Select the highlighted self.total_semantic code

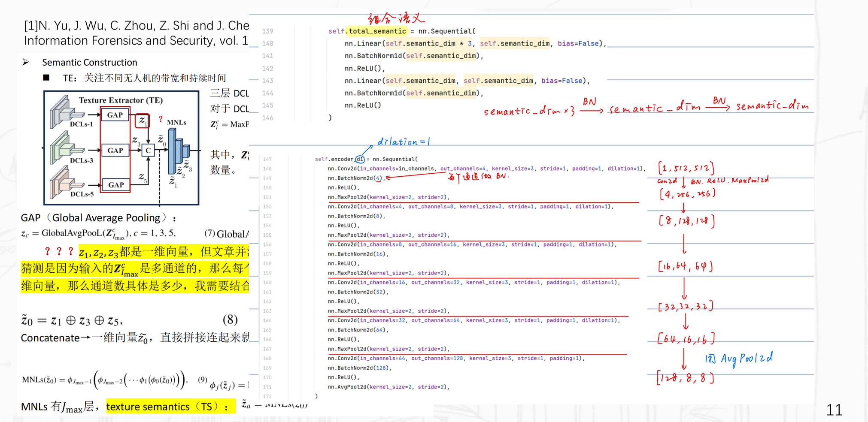click(372, 31)
